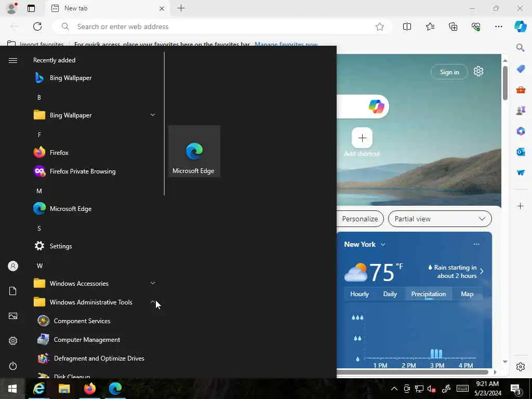Open Settings gear in Start rail
Image resolution: width=532 pixels, height=399 pixels.
point(13,341)
